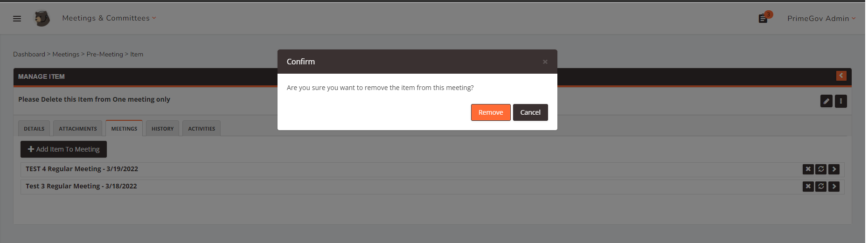Image resolution: width=868 pixels, height=243 pixels.
Task: Remove item from Test 3 Regular Meeting
Action: tap(808, 187)
